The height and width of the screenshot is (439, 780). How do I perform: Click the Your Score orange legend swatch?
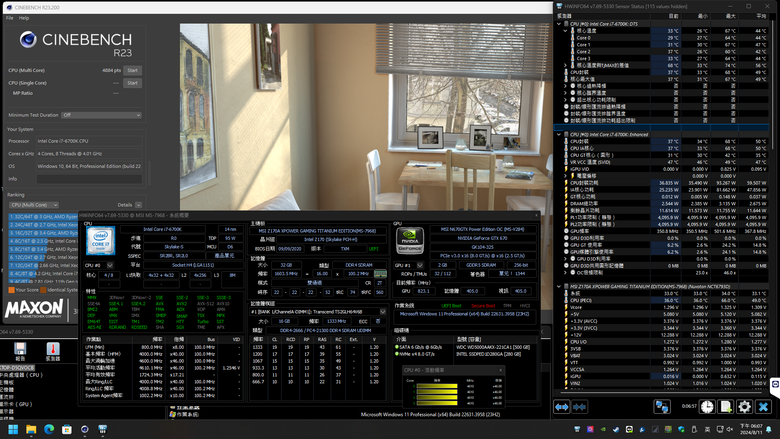coord(11,290)
